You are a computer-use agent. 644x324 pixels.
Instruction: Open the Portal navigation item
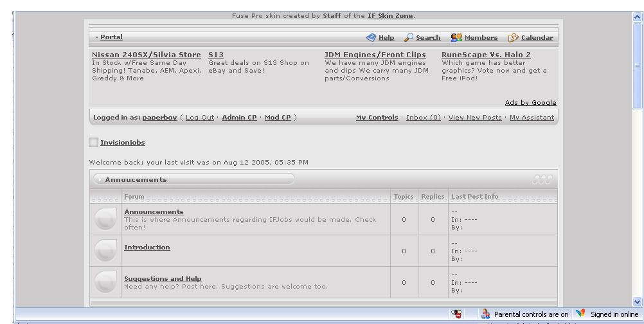click(111, 37)
